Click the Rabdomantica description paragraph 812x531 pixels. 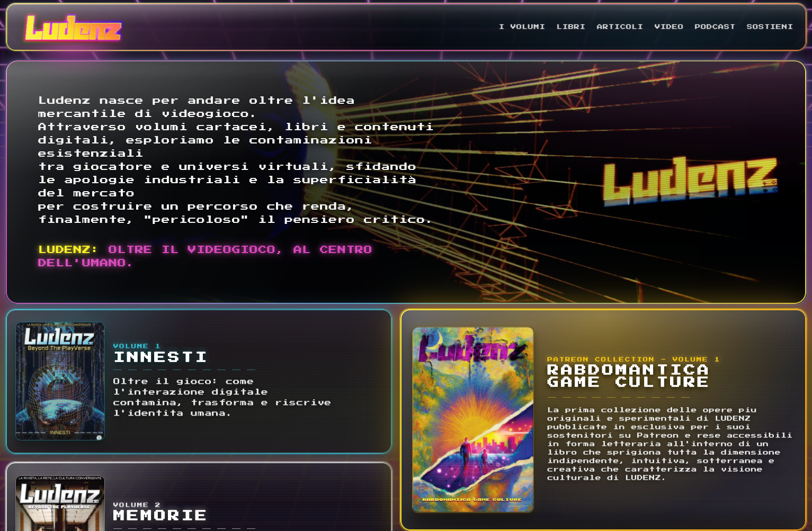(670, 444)
